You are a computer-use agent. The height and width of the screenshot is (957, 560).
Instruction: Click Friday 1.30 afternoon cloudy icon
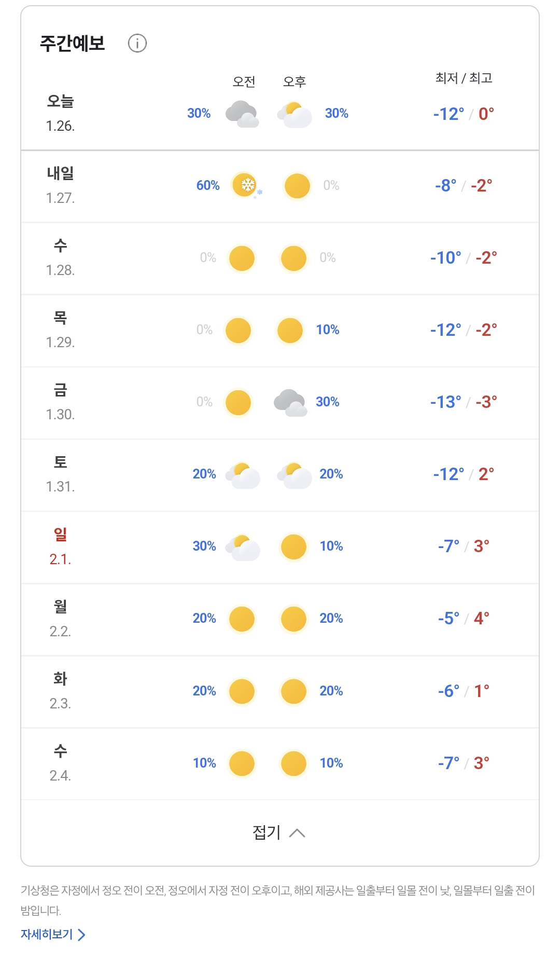290,402
